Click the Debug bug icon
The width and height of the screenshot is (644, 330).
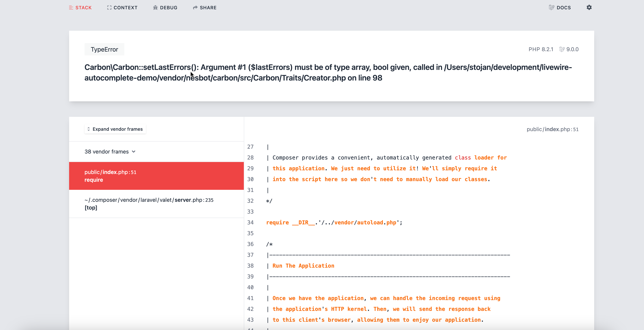coord(155,8)
